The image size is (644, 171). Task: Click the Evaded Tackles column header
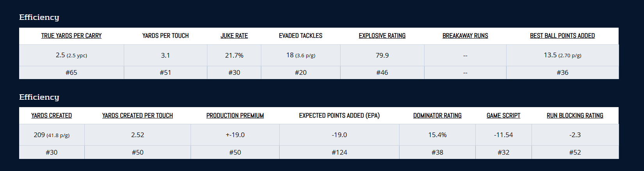pyautogui.click(x=301, y=36)
